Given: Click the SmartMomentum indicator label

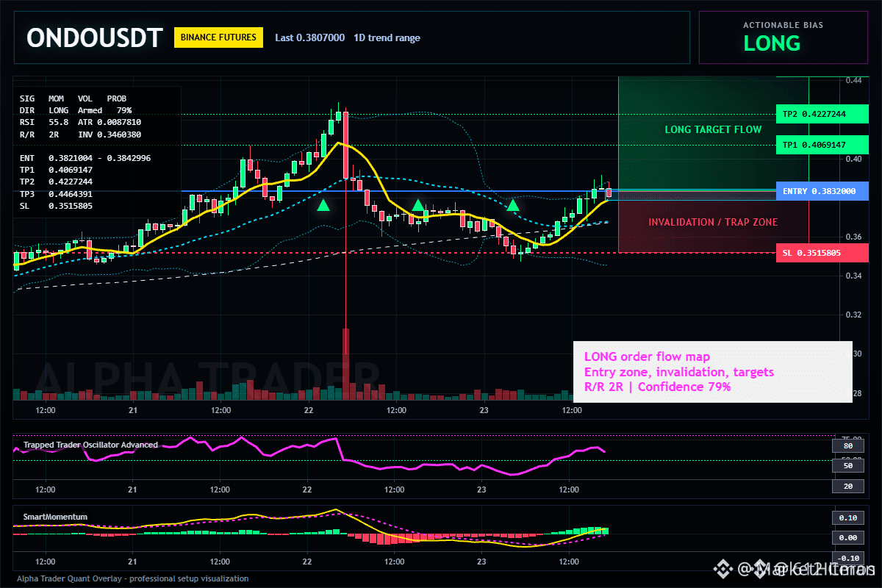Looking at the screenshot, I should point(55,517).
